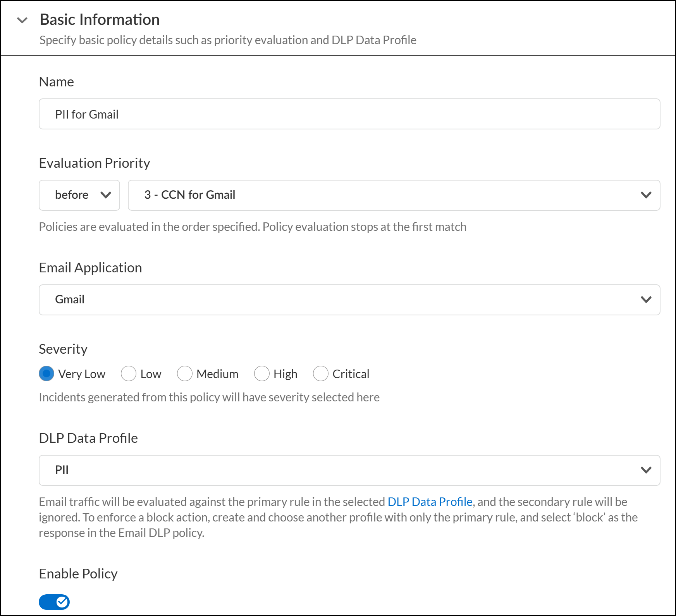Disable the Enable Policy toggle

coord(54,602)
